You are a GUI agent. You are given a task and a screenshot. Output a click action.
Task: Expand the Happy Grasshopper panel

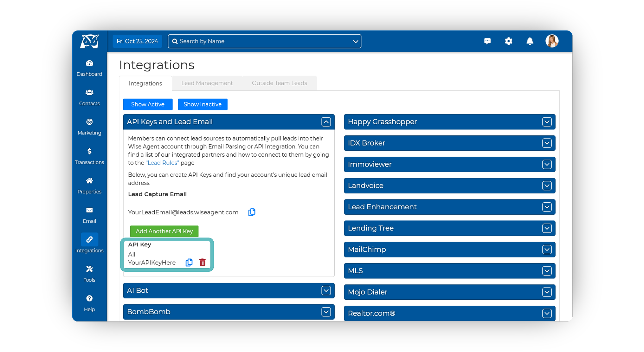tap(547, 122)
